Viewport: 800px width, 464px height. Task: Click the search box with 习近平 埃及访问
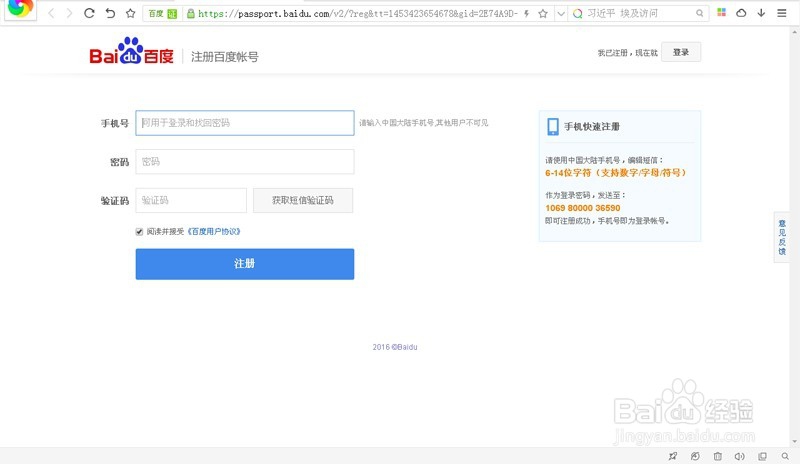click(x=638, y=14)
